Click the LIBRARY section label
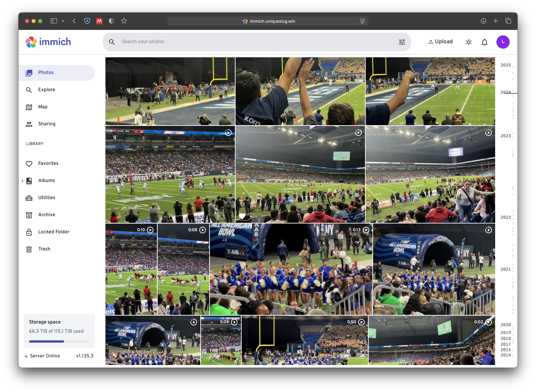Viewport: 536px width, 392px height. (35, 144)
